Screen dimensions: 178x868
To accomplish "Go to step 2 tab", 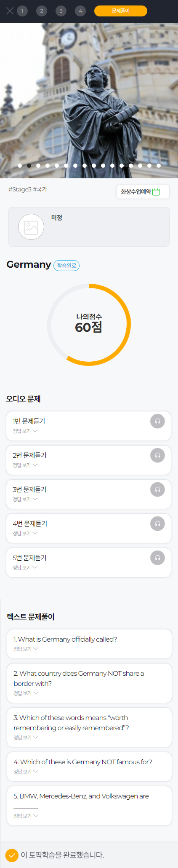I will pyautogui.click(x=42, y=11).
